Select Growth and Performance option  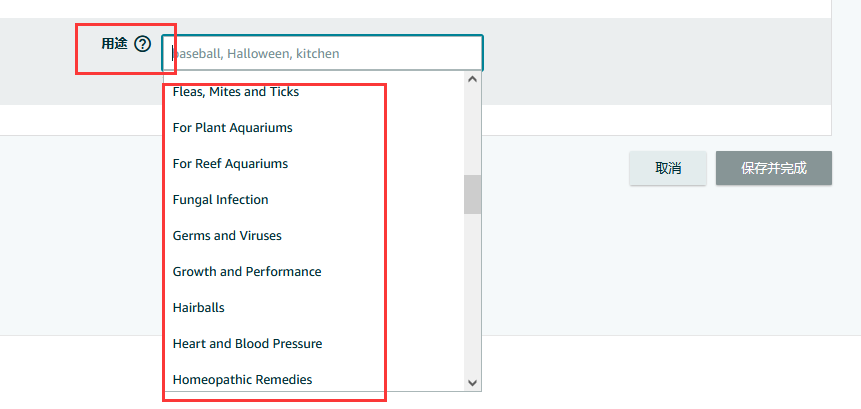click(x=247, y=272)
